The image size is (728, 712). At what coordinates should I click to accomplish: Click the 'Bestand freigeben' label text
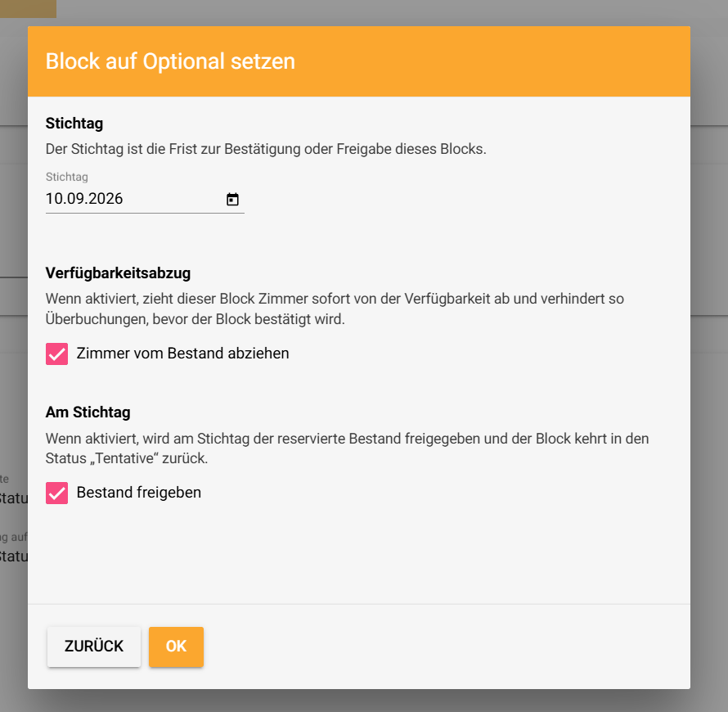139,493
